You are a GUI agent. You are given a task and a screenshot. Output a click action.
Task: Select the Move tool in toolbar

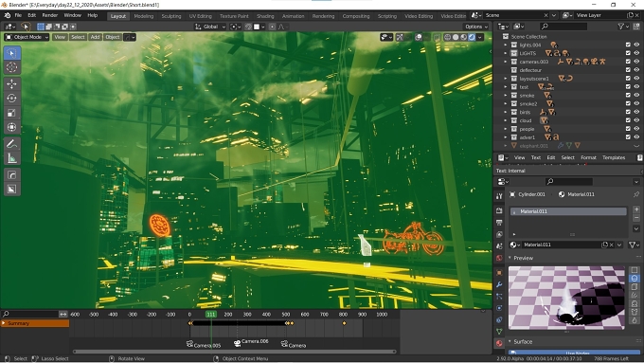point(12,83)
